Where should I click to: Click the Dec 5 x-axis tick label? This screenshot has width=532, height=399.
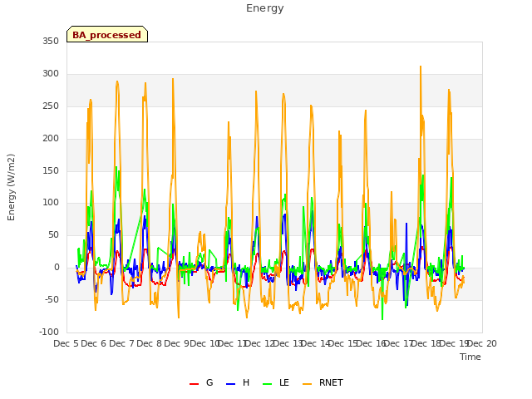66,343
